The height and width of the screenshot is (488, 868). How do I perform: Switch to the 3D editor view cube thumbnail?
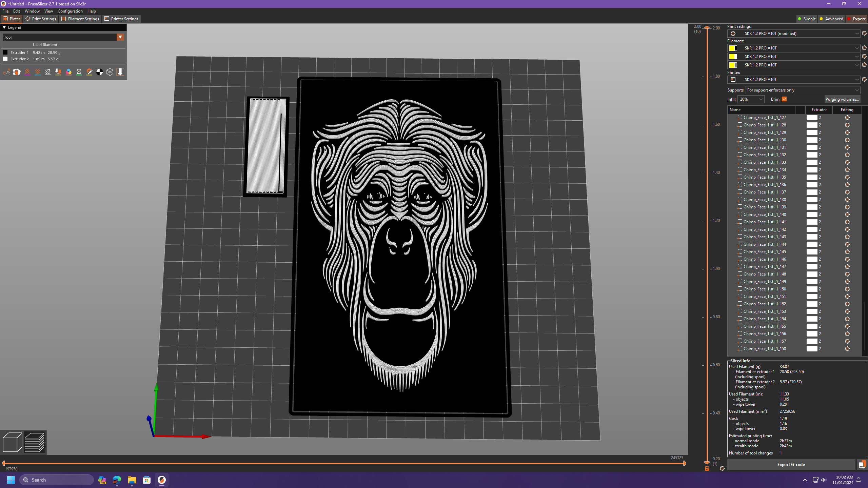click(12, 442)
